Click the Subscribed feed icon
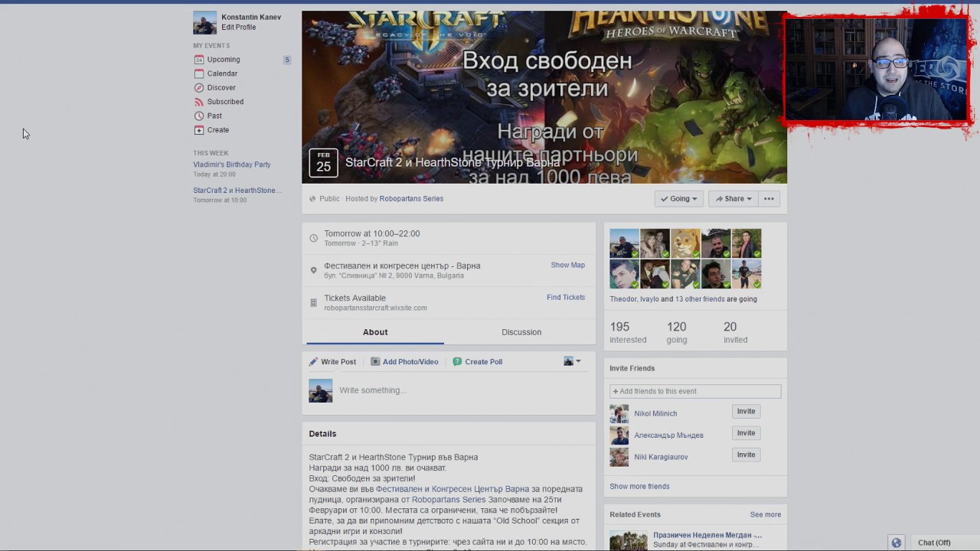 (199, 102)
